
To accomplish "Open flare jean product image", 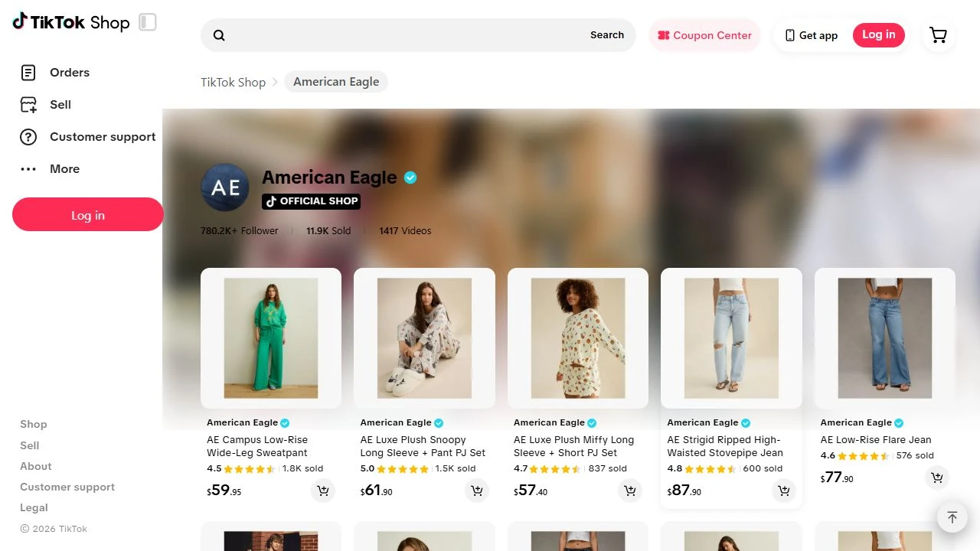I will click(x=885, y=338).
